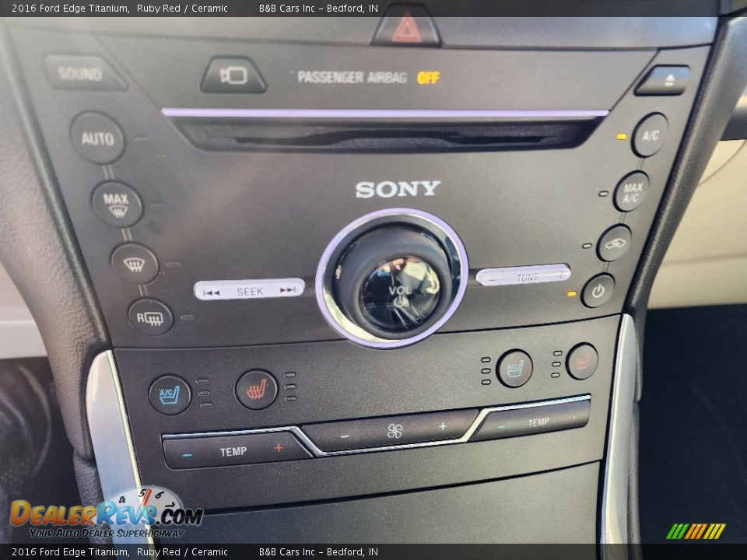Toggle the AUTO climate button

97,138
